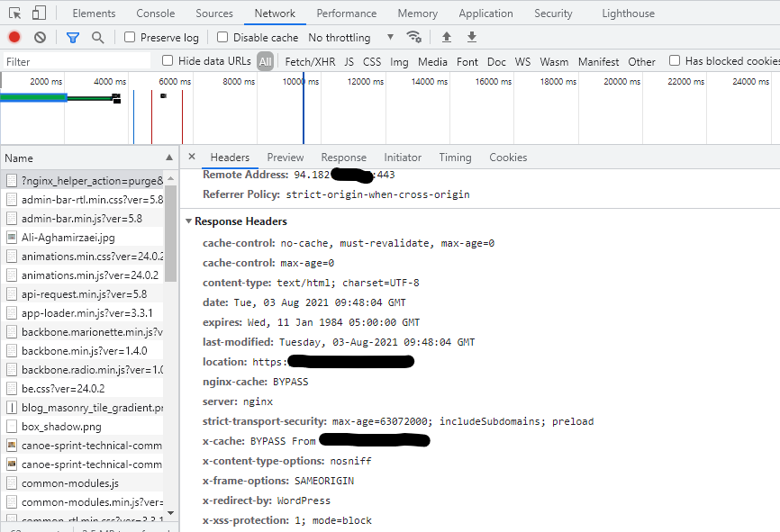Image resolution: width=780 pixels, height=532 pixels.
Task: Click the export HAR download arrow
Action: pyautogui.click(x=472, y=37)
